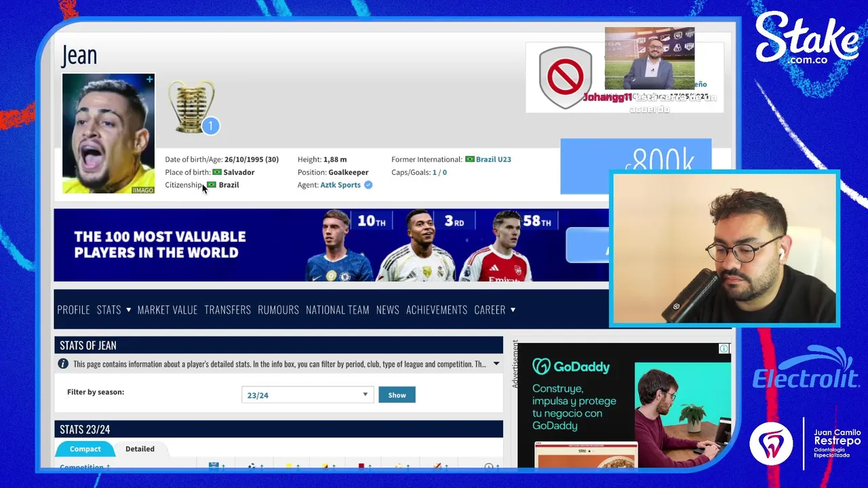Click the flag icon before Brazil U23
868x488 pixels.
(x=469, y=159)
